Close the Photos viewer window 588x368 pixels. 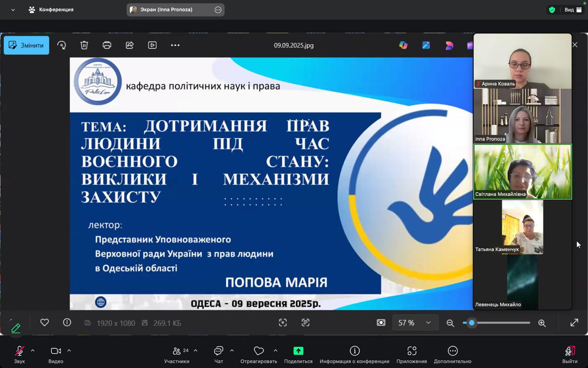575,45
